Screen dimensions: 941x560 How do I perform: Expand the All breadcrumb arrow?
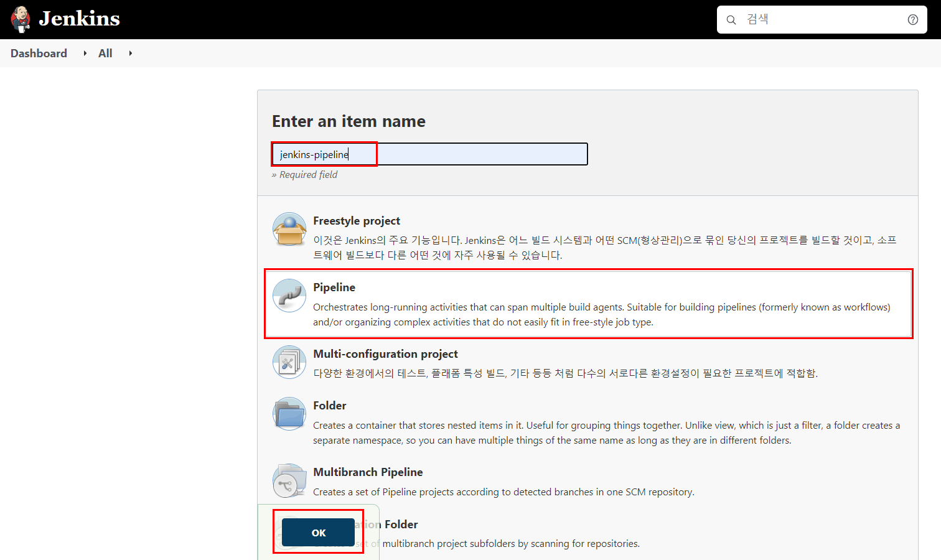131,54
